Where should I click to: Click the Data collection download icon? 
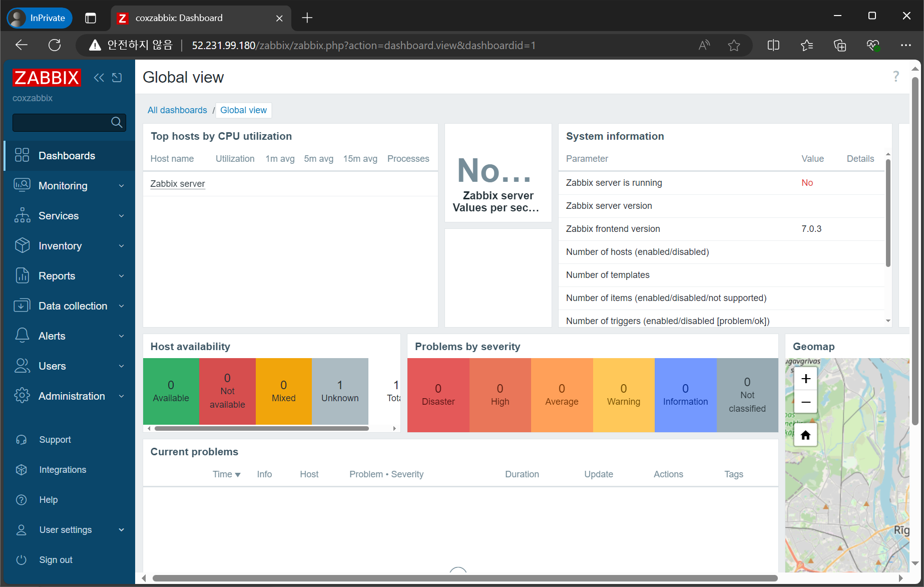click(22, 306)
